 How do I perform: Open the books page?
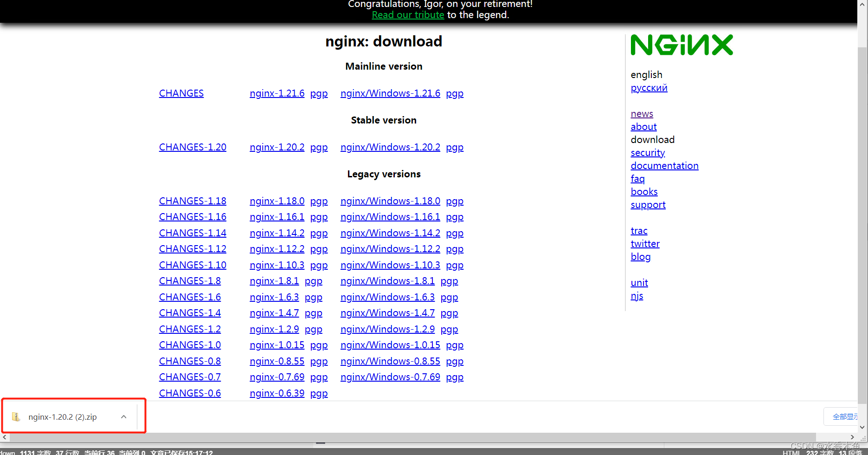[644, 192]
